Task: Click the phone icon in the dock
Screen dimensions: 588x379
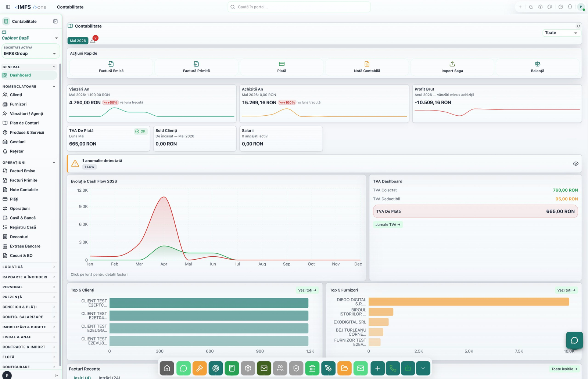Action: point(393,368)
